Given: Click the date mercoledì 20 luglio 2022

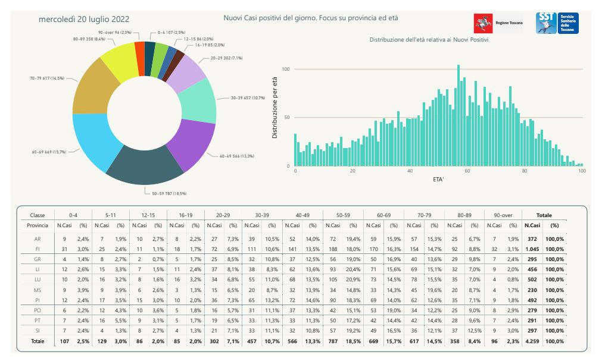Looking at the screenshot, I should [x=84, y=19].
